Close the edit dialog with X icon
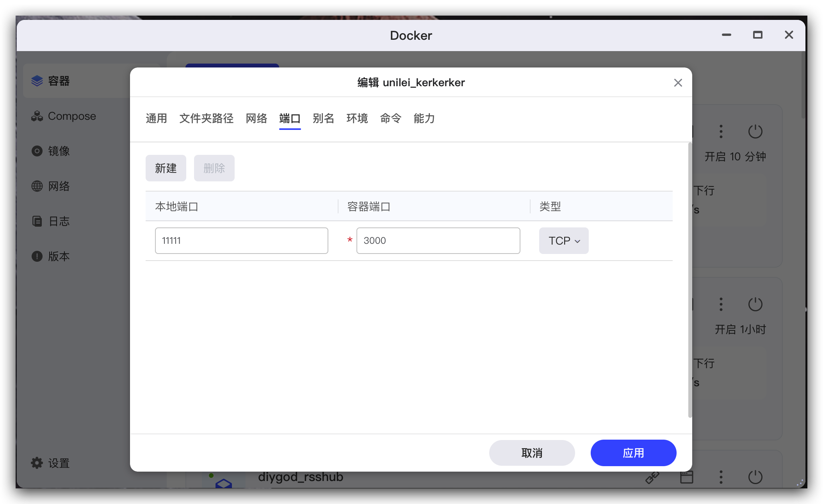Image resolution: width=823 pixels, height=504 pixels. tap(678, 83)
